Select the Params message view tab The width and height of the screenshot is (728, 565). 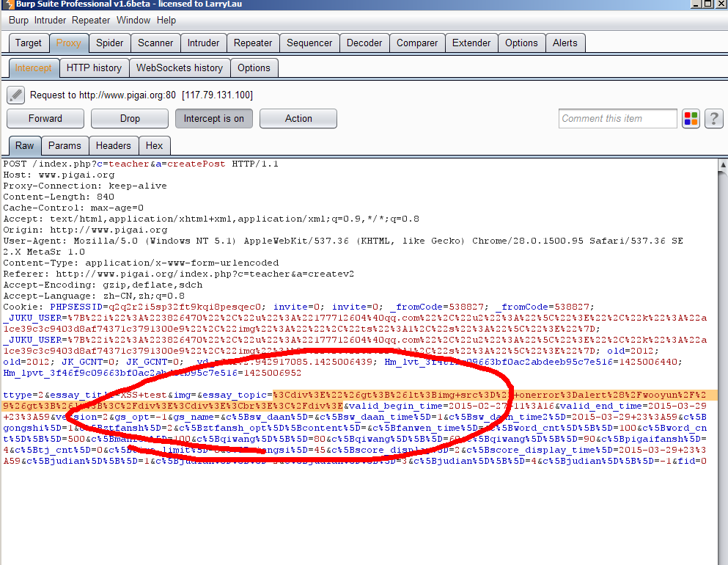click(x=65, y=145)
